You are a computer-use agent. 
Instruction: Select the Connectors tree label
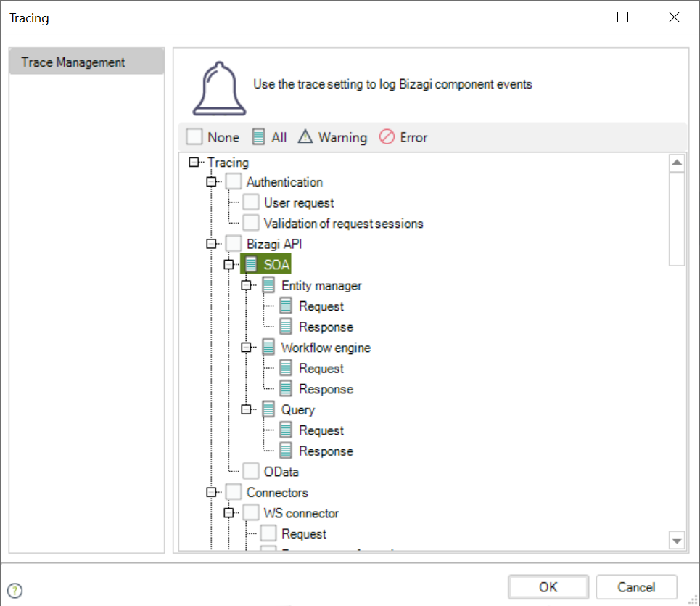[277, 492]
